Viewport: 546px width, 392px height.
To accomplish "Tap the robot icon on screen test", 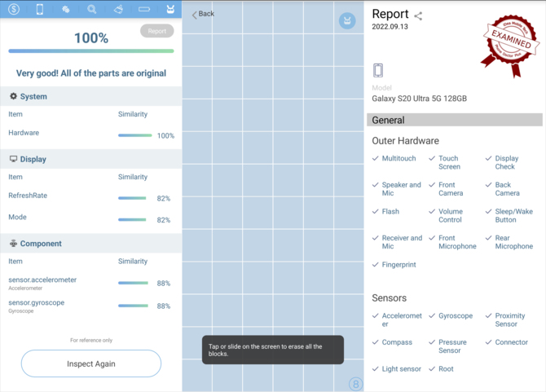I will (x=348, y=21).
